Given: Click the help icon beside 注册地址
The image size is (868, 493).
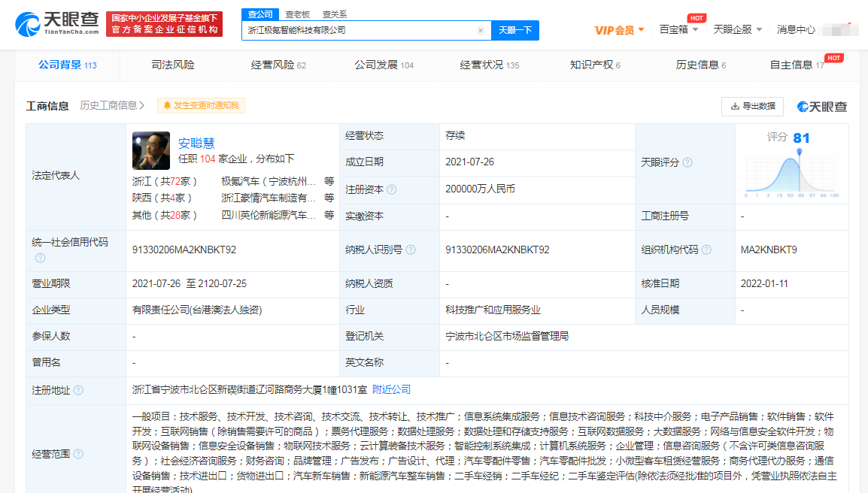Looking at the screenshot, I should click(78, 390).
